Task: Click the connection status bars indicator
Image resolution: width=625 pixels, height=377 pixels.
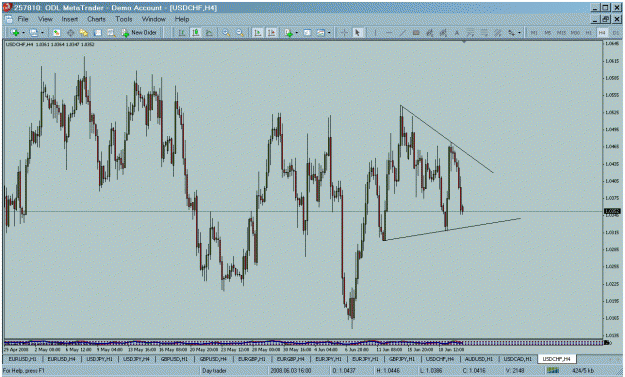Action: click(x=552, y=371)
